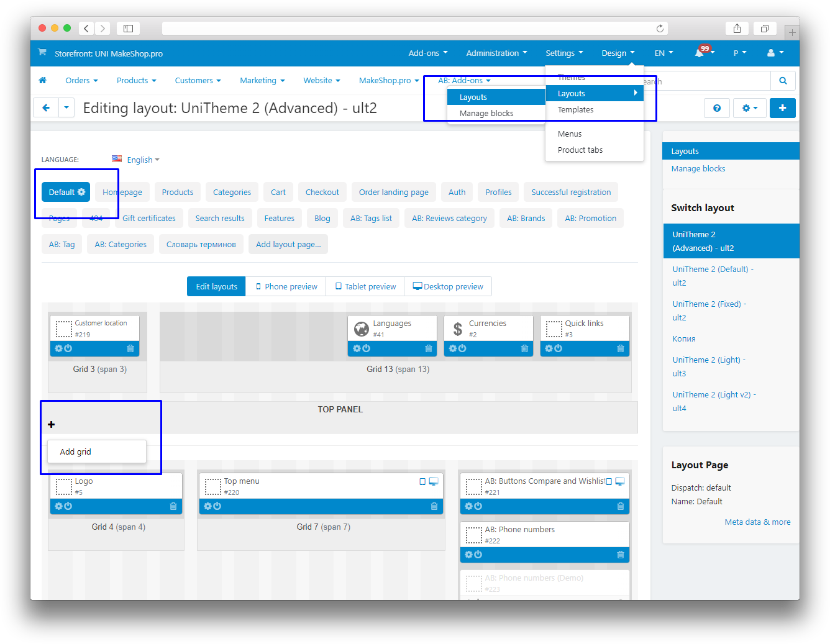Click the plus icon to add grid
This screenshot has width=830, height=644.
click(x=52, y=424)
